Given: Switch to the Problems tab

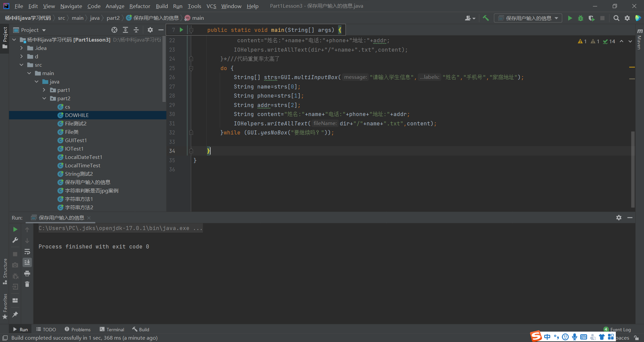Looking at the screenshot, I should 77,330.
